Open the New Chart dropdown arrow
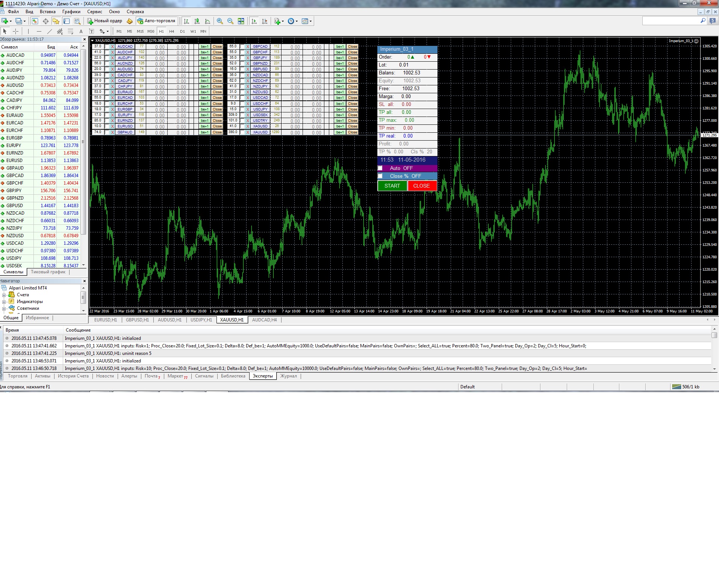Image resolution: width=719 pixels, height=588 pixels. [11, 21]
